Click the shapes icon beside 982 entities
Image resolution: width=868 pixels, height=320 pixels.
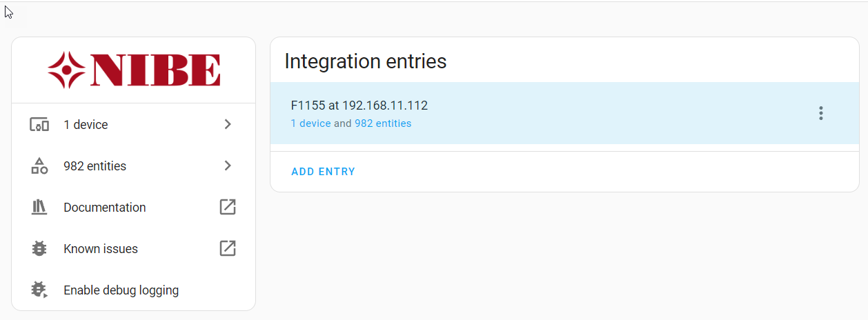[39, 166]
